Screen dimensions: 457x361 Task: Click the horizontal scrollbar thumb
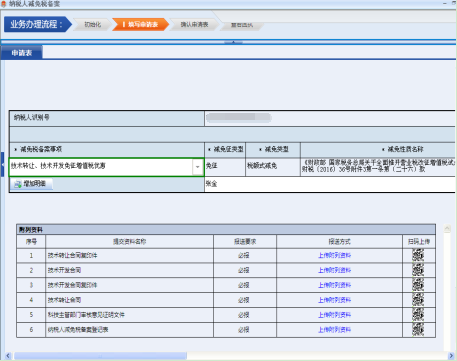click(x=100, y=356)
